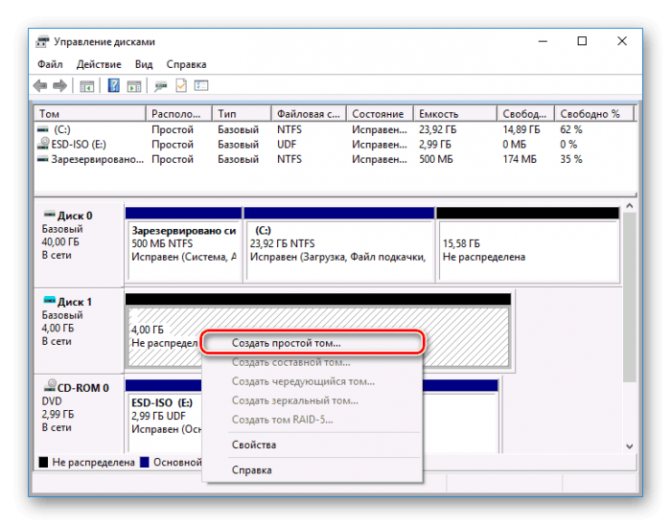Sort by the Свобод... column header
671x525 pixels.
click(526, 114)
